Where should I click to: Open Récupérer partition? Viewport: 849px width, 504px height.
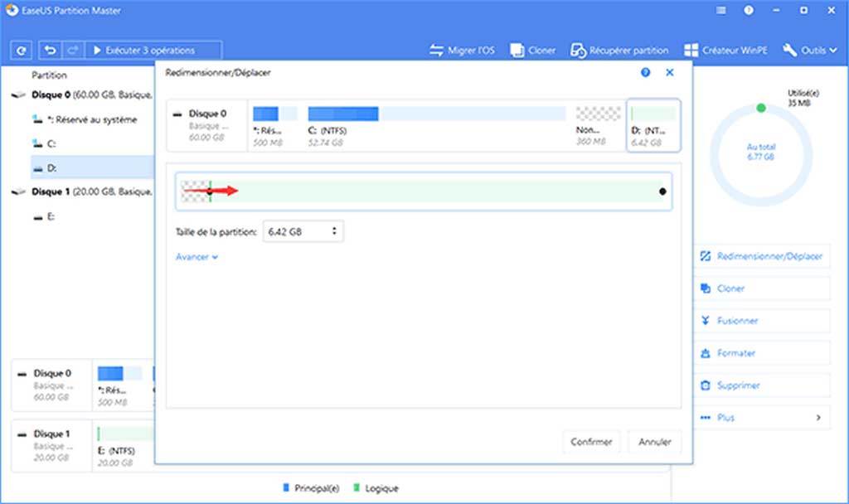click(619, 51)
